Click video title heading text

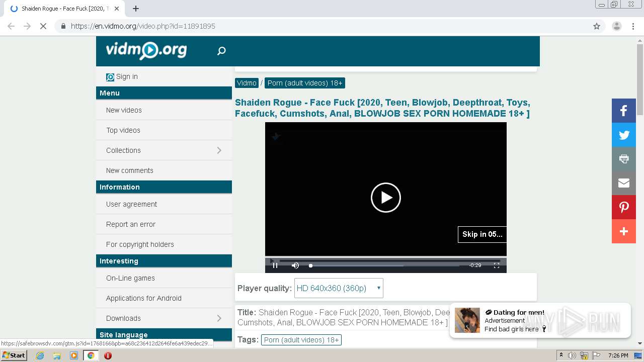(x=382, y=108)
